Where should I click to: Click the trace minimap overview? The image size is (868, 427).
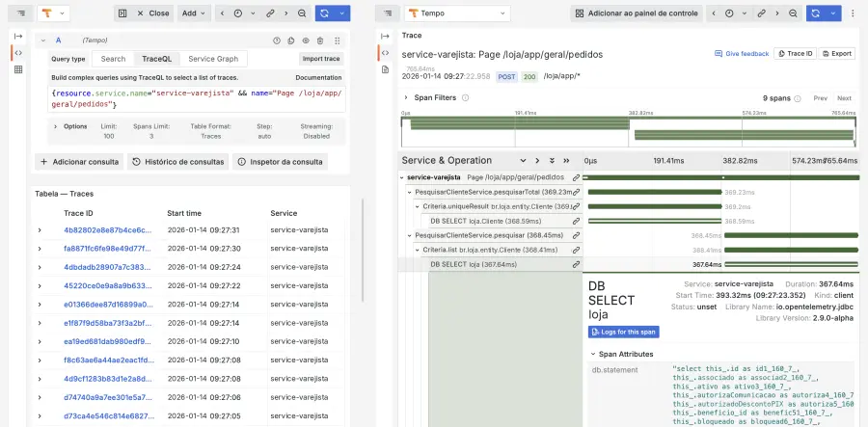coord(628,132)
